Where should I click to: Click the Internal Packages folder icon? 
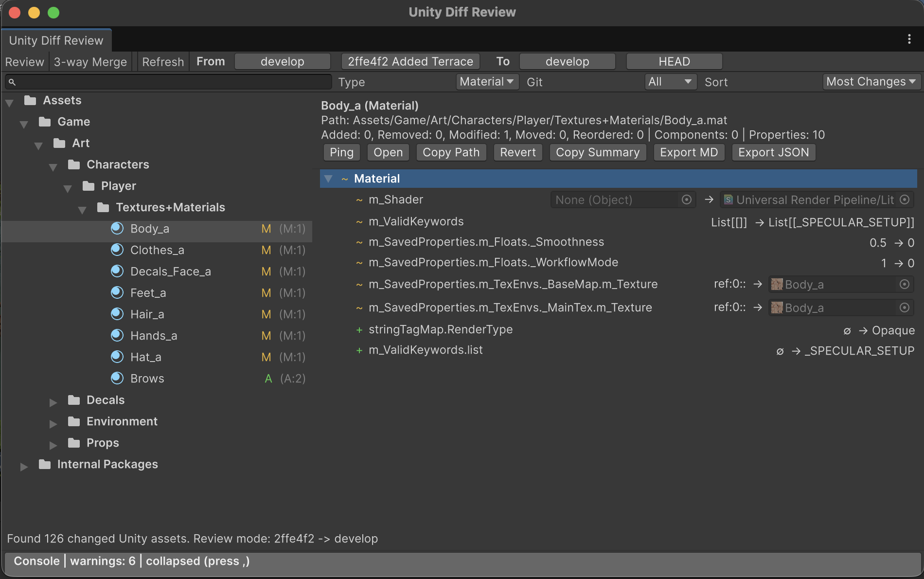[45, 464]
